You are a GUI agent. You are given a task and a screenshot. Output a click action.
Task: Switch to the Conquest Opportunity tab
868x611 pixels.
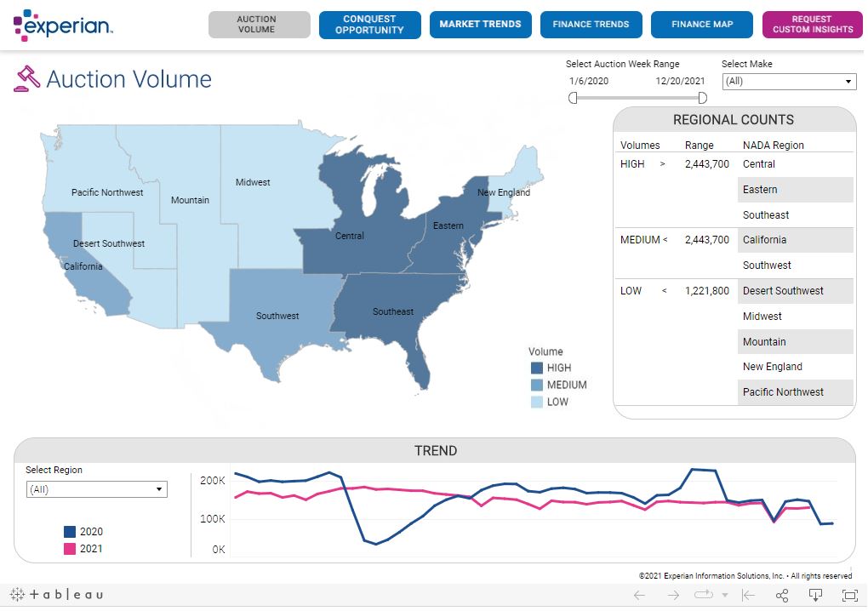coord(369,25)
